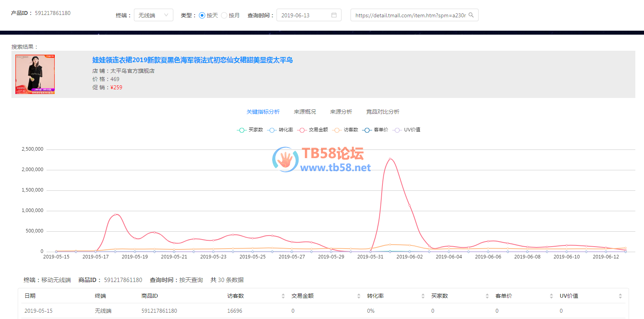Toggle 访客数 series in chart legend
The image size is (644, 319).
(345, 130)
